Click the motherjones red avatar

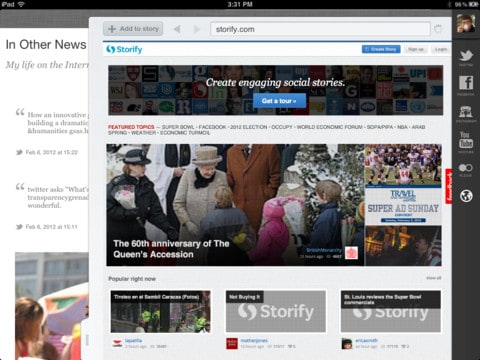coord(232,343)
